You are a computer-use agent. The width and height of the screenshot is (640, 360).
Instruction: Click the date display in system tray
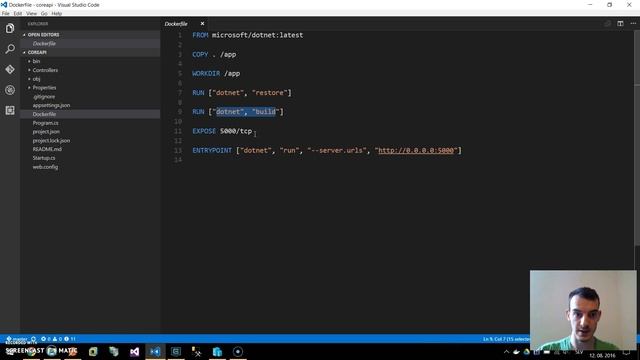[x=602, y=356]
